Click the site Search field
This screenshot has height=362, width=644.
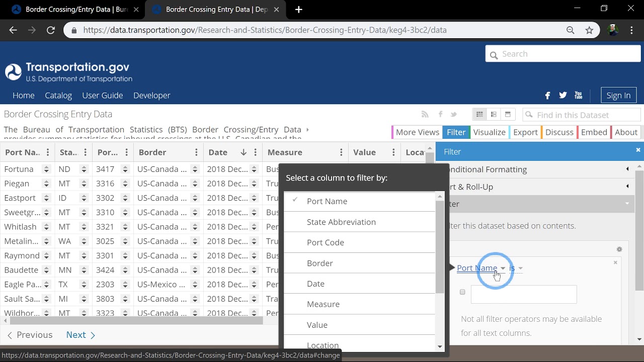563,54
